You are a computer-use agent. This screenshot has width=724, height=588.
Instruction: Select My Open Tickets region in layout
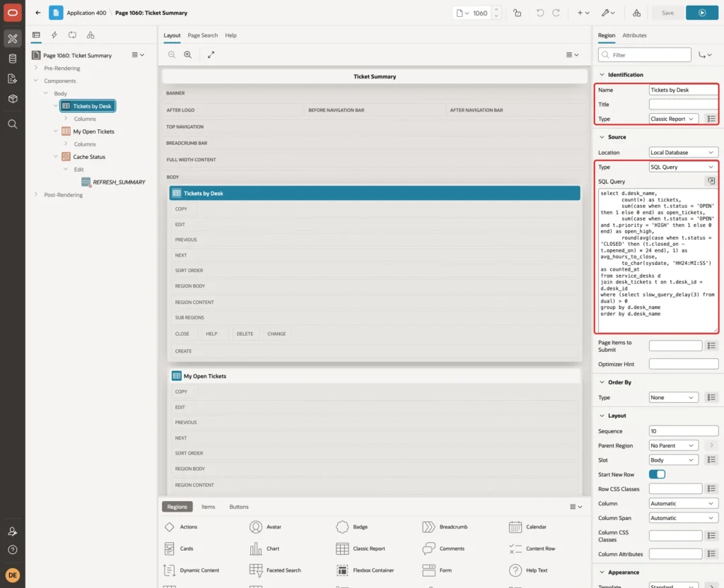coord(375,376)
